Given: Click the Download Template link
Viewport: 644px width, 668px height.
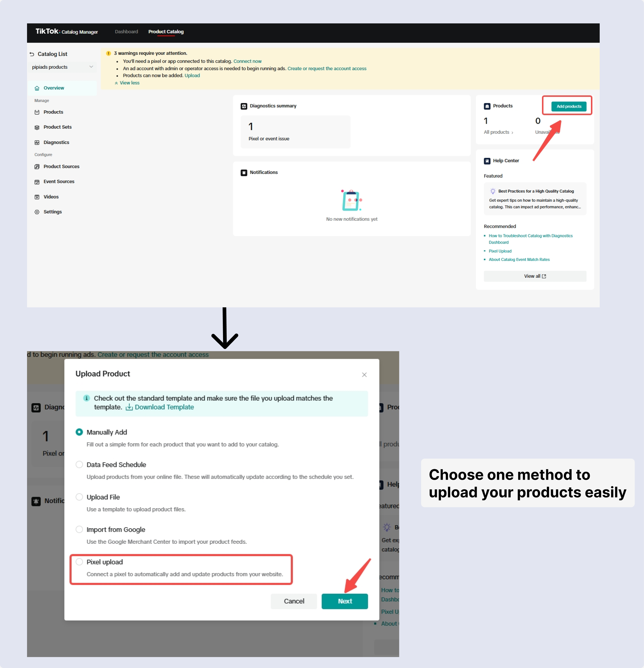Looking at the screenshot, I should point(163,407).
